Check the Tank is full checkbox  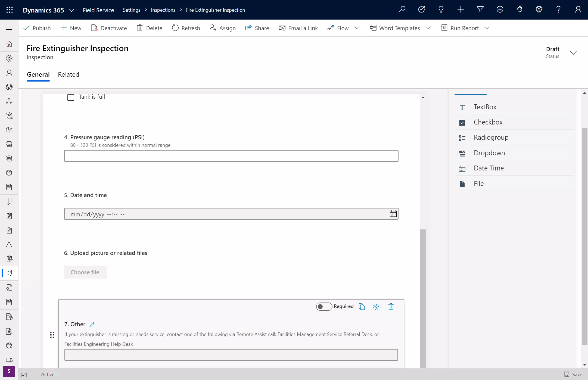[x=71, y=97]
